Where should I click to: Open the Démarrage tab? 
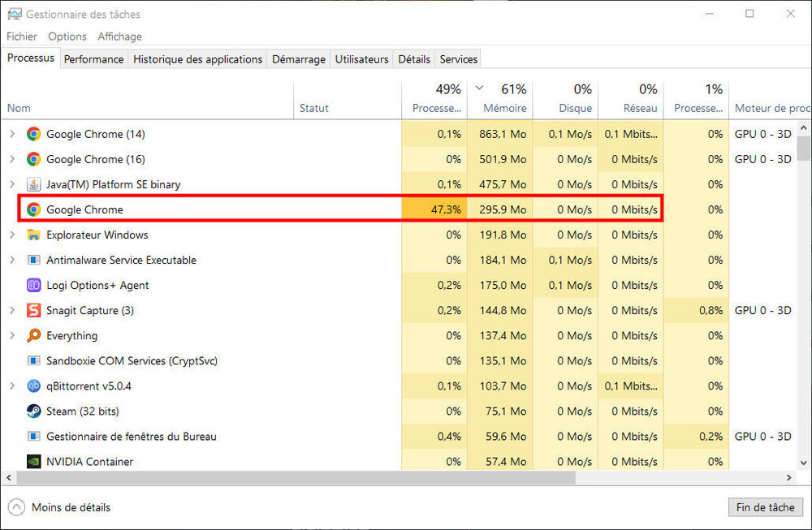298,59
